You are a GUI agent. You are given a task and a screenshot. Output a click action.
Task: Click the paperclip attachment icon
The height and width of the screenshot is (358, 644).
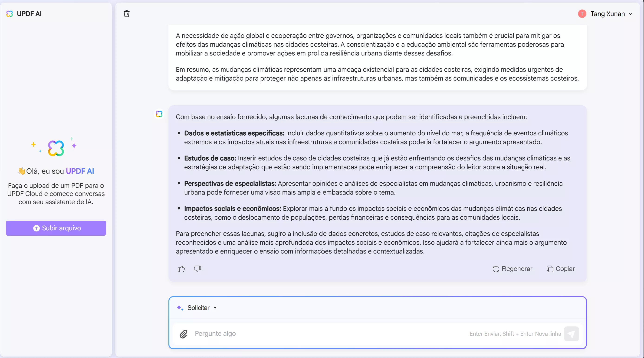tap(183, 334)
